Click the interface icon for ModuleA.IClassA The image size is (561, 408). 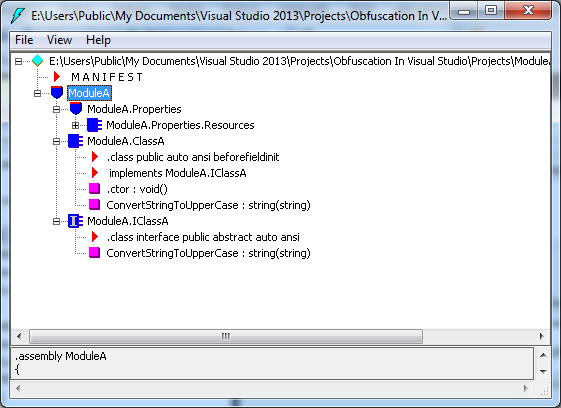tap(75, 221)
